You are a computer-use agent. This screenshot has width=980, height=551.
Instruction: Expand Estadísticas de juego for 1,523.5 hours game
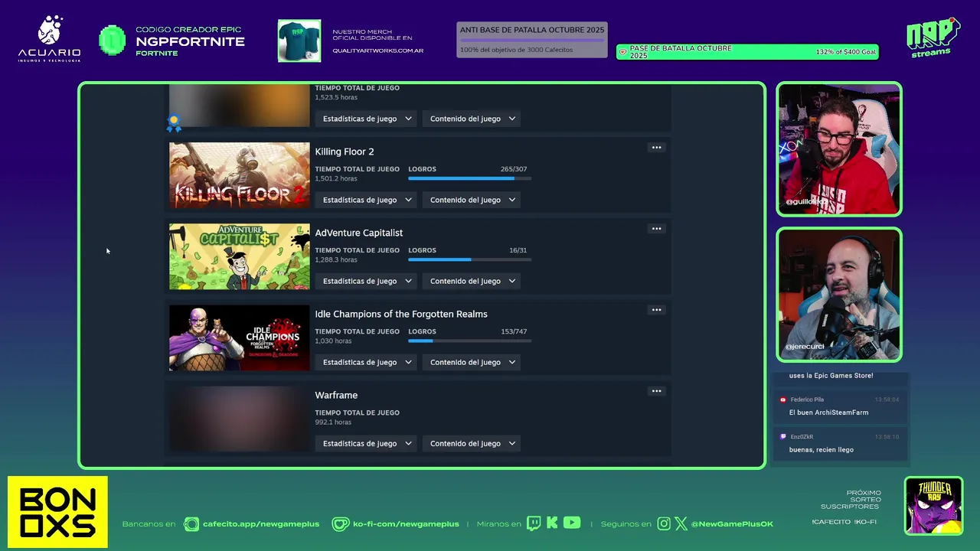[x=367, y=119]
